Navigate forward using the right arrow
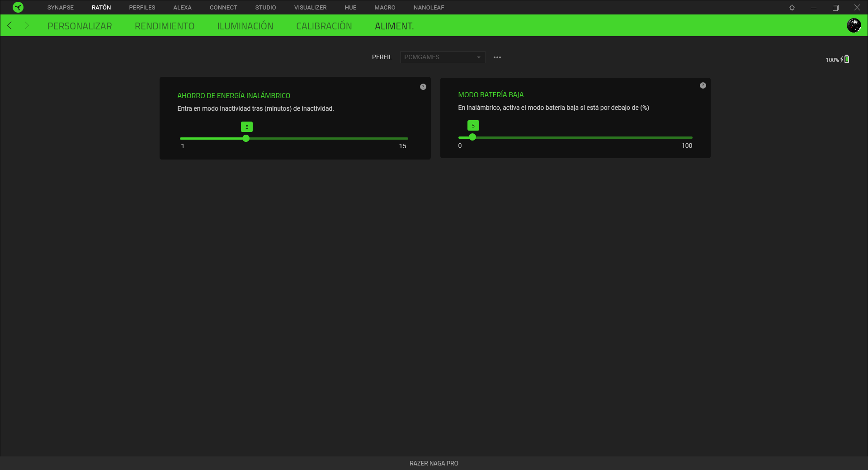The width and height of the screenshot is (868, 470). [x=27, y=25]
